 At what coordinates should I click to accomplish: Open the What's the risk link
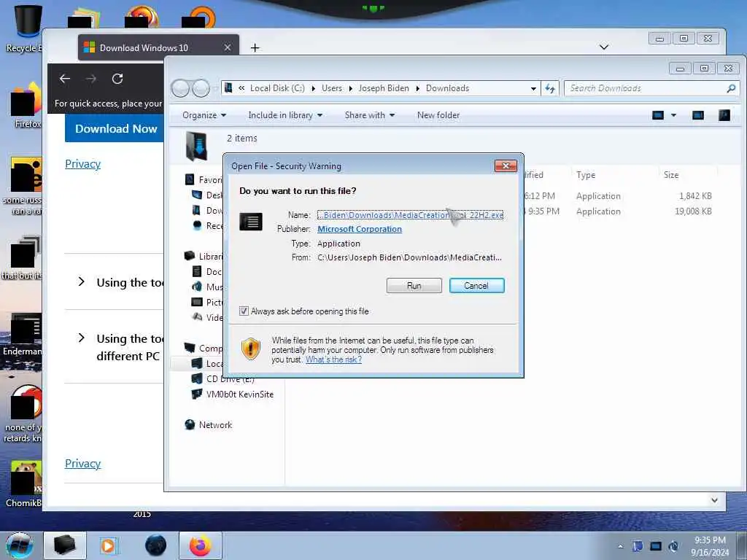tap(333, 359)
